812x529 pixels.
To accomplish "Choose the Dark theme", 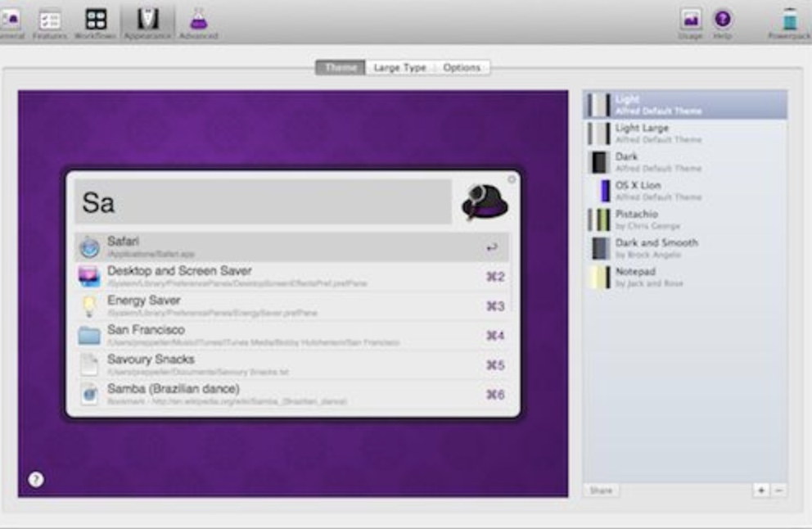I will (x=685, y=162).
